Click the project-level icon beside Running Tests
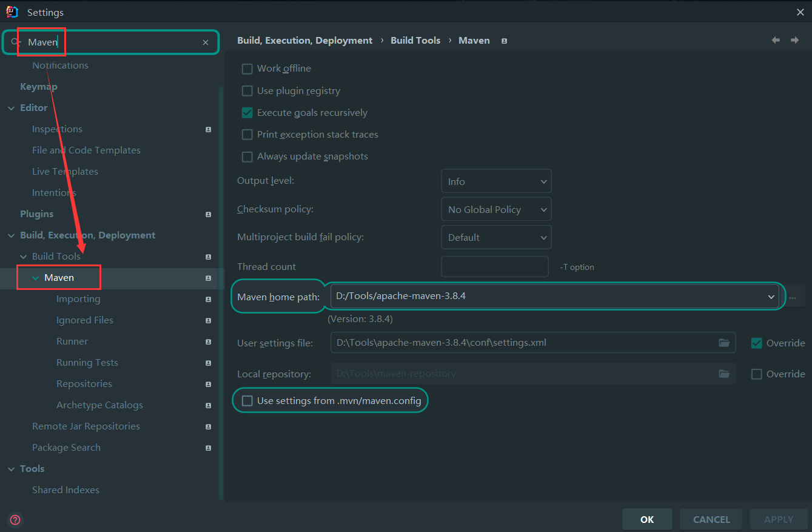 [x=208, y=363]
